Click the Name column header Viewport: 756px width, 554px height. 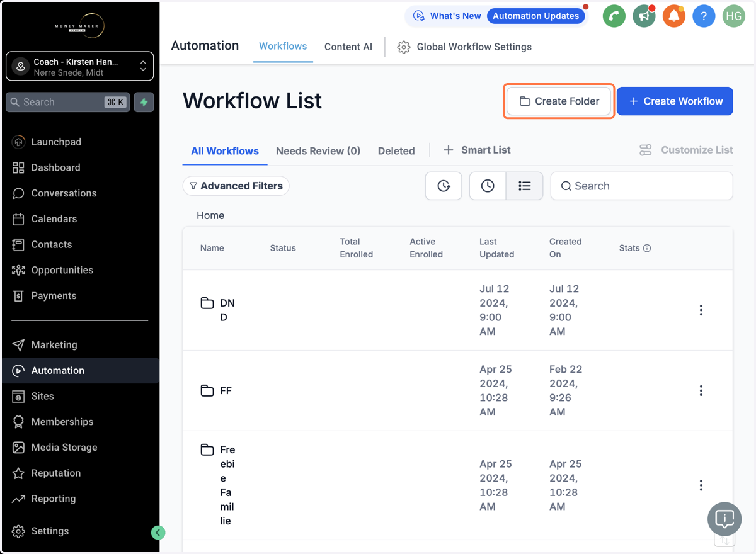(212, 248)
